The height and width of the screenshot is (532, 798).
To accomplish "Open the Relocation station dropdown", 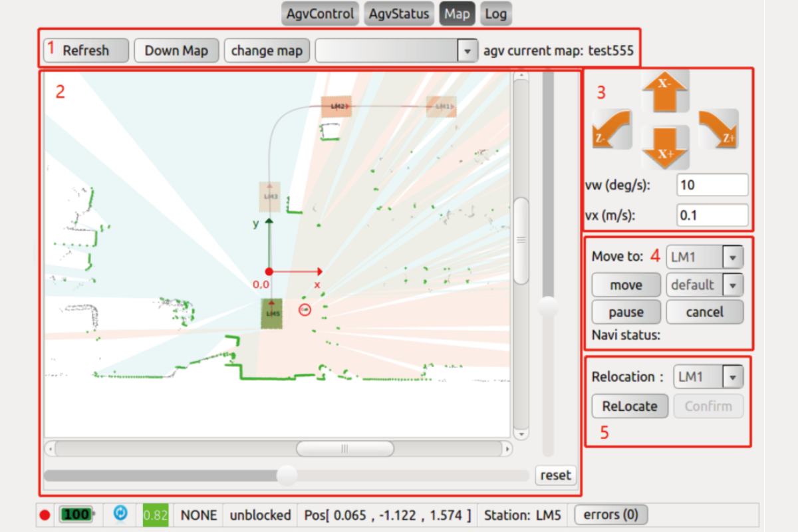I will (708, 377).
